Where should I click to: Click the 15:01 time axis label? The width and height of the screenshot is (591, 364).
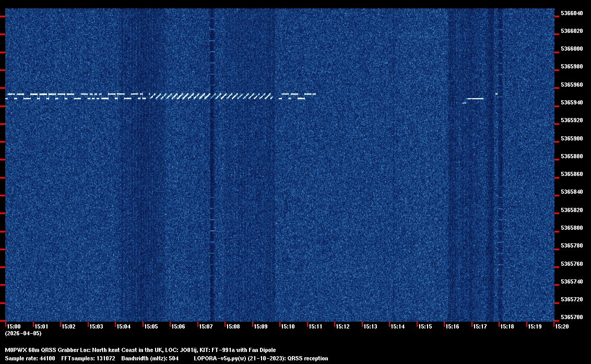pyautogui.click(x=41, y=326)
